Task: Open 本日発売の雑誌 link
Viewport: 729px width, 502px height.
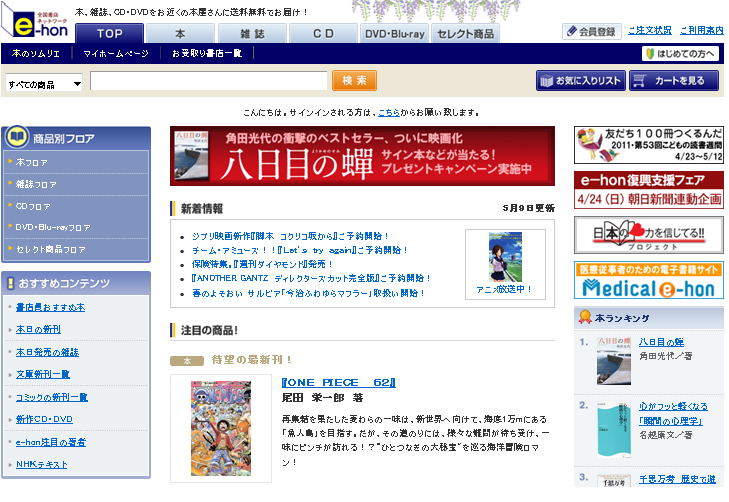Action: pos(47,352)
